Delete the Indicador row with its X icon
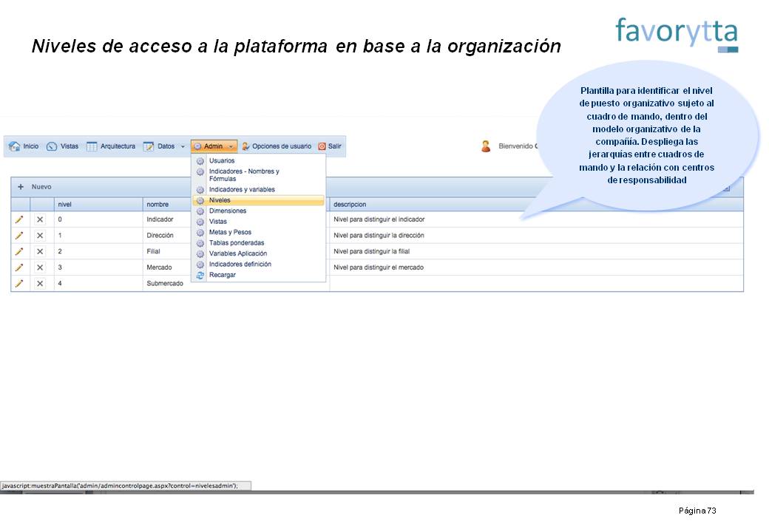 [40, 219]
